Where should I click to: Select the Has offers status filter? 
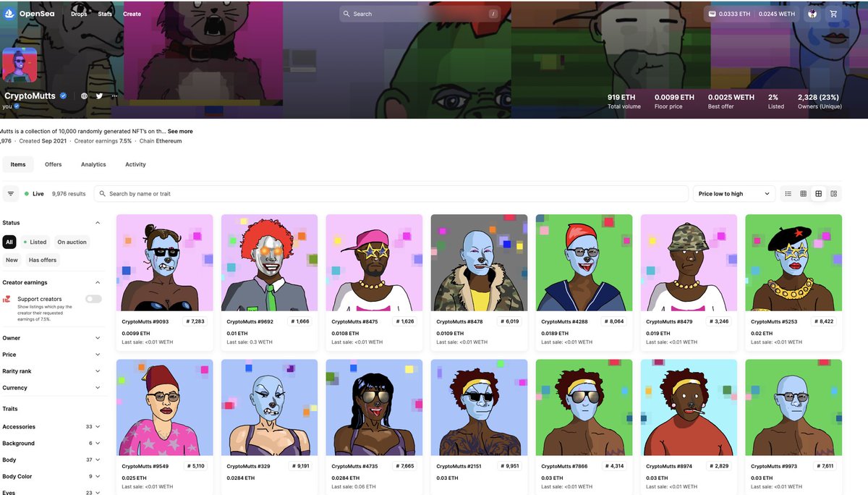pyautogui.click(x=43, y=260)
